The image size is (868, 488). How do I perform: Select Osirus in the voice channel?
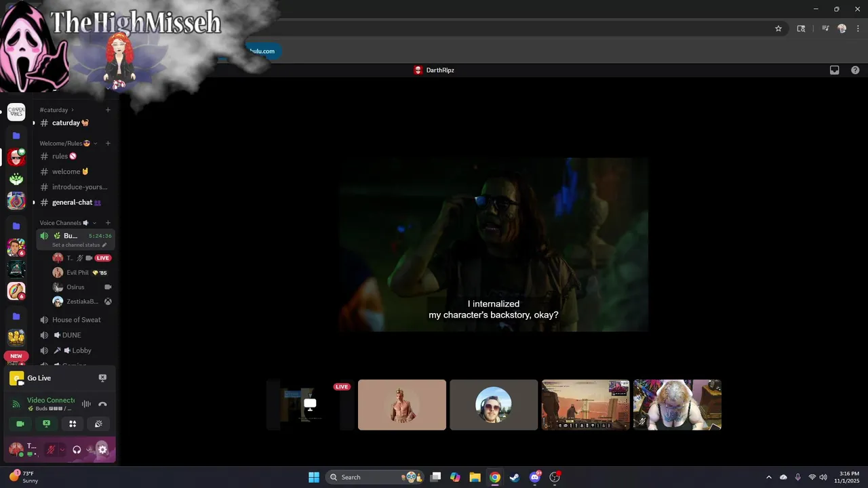click(81, 287)
